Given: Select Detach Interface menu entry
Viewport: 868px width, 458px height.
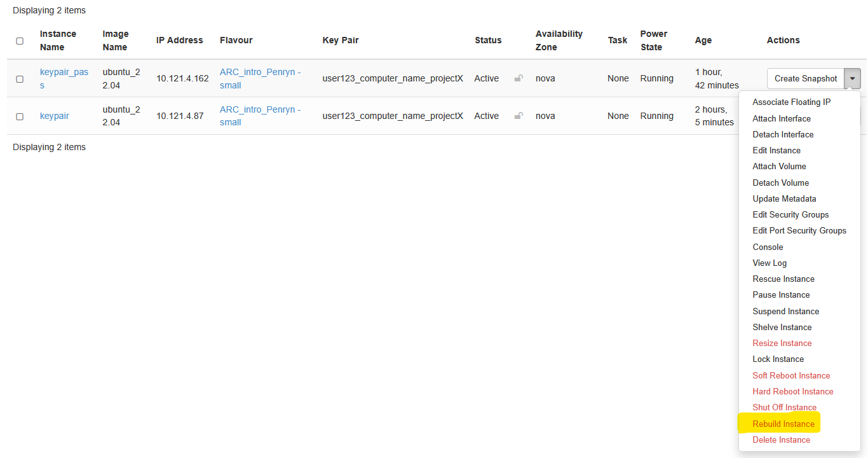Looking at the screenshot, I should click(x=783, y=134).
